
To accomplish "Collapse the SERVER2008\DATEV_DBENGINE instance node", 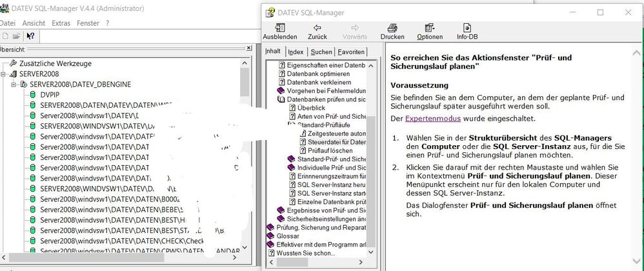I will 14,85.
